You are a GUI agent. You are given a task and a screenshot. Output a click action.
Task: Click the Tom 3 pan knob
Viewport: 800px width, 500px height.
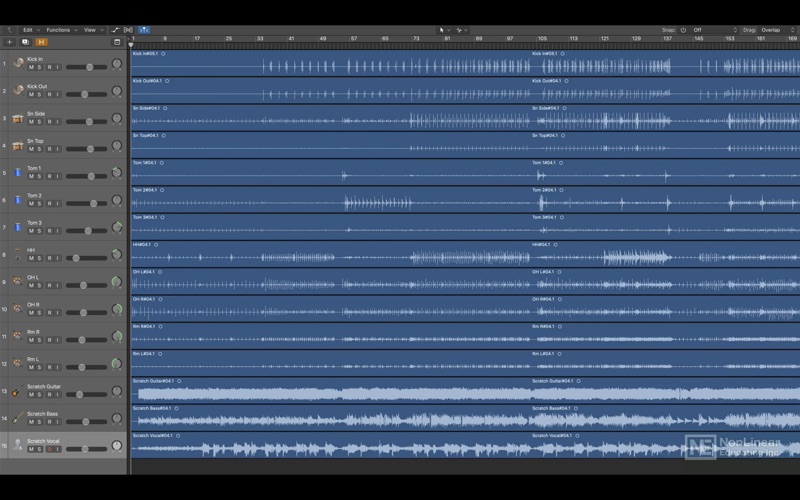[117, 228]
